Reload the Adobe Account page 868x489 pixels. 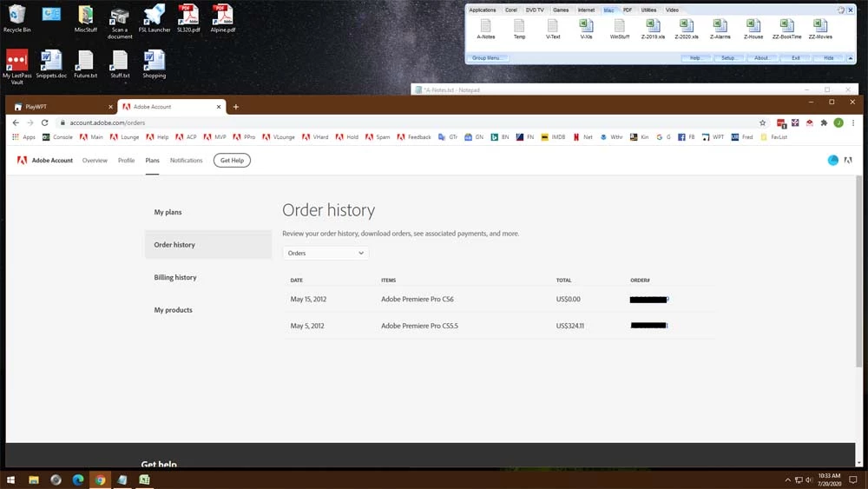[45, 123]
